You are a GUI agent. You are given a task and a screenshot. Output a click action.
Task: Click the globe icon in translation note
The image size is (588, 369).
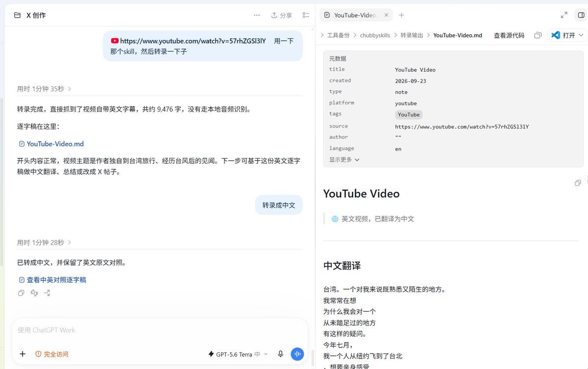click(335, 219)
